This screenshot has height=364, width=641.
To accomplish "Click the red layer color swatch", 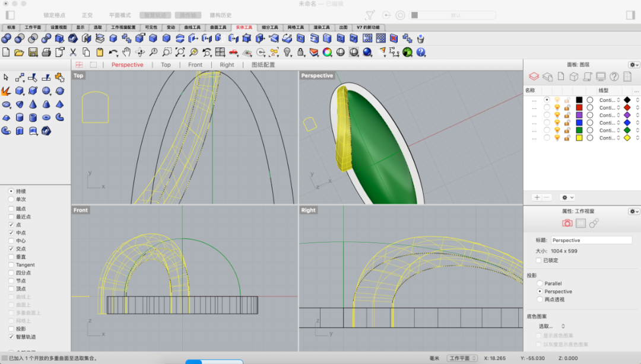I will pyautogui.click(x=579, y=107).
